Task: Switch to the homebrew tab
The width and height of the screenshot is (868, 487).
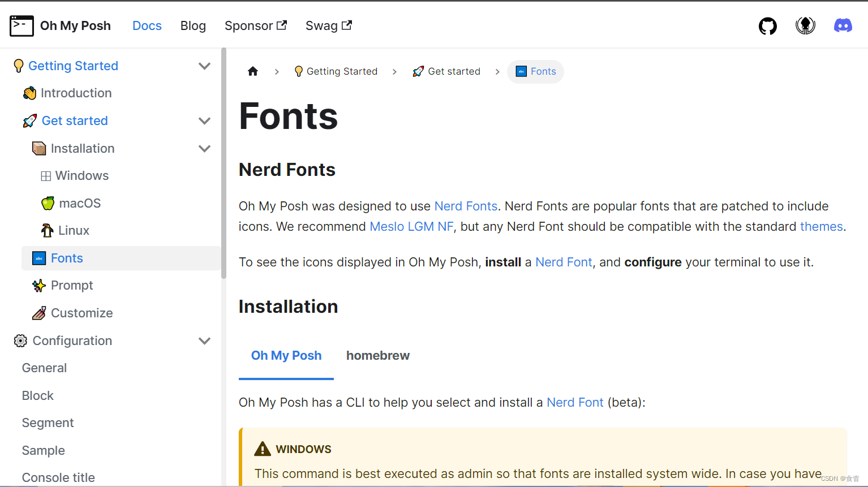Action: click(x=378, y=356)
